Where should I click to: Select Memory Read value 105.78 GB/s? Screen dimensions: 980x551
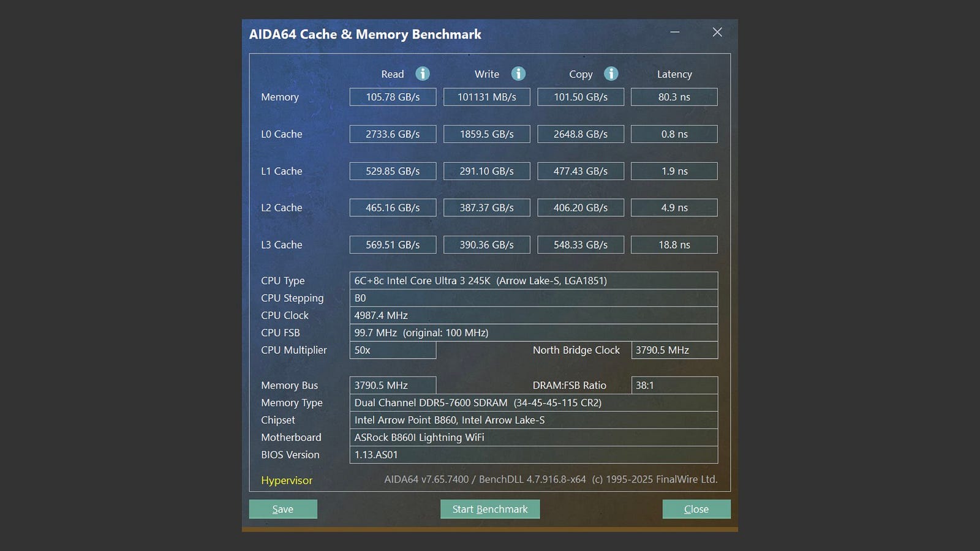(393, 97)
